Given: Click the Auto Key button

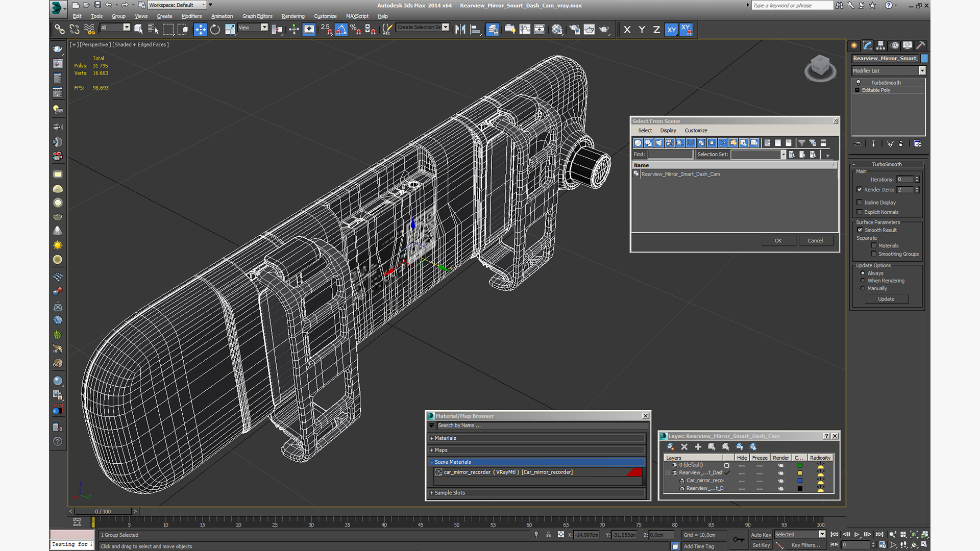Looking at the screenshot, I should [761, 535].
